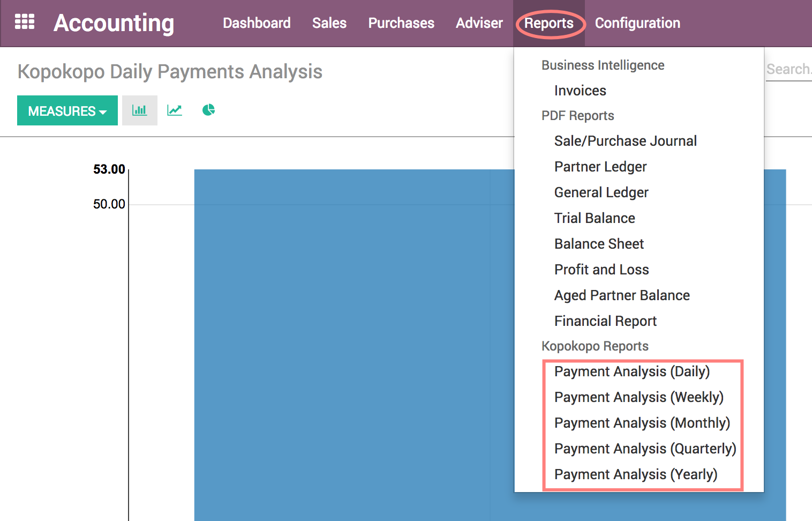
Task: Select Invoices under Business Intelligence
Action: click(x=580, y=91)
